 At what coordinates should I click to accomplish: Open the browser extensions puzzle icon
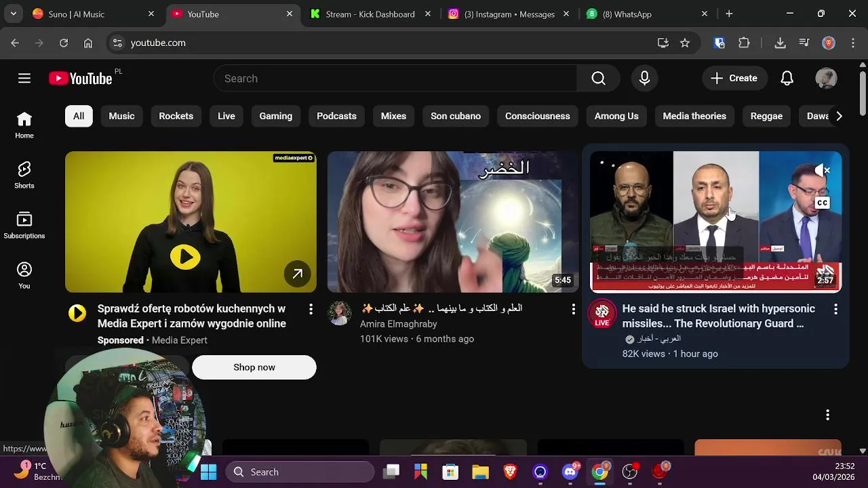(x=744, y=43)
